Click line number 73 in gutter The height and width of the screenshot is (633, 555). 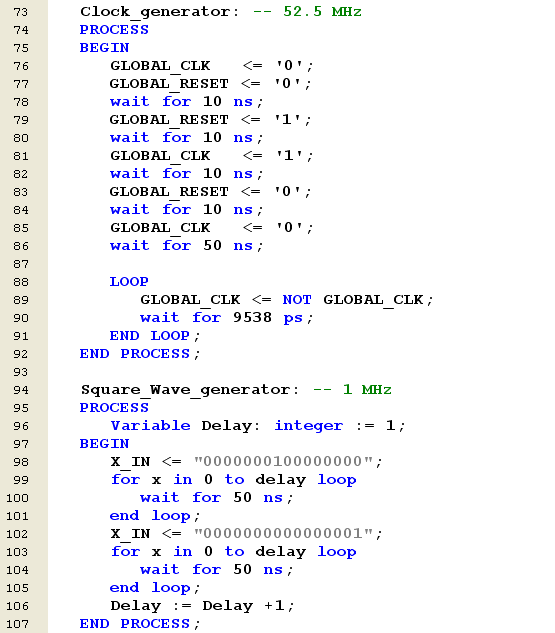pyautogui.click(x=21, y=12)
